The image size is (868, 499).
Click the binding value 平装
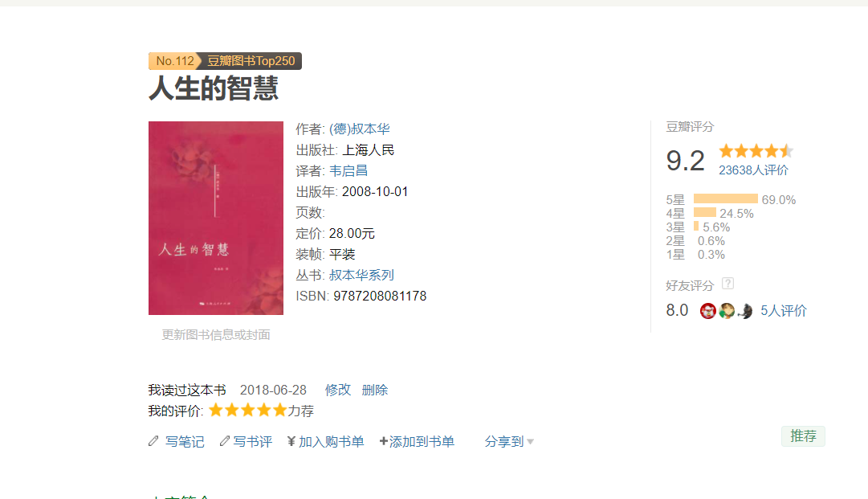coord(342,254)
